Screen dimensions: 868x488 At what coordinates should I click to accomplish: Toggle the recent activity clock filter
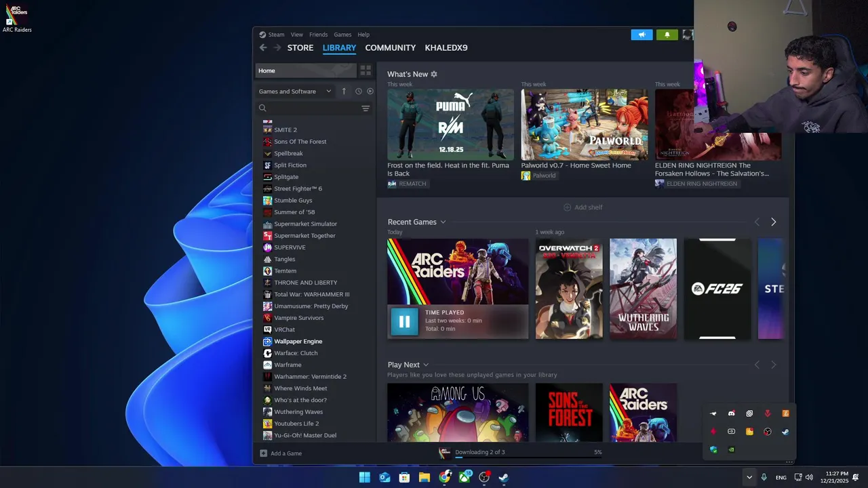tap(359, 91)
